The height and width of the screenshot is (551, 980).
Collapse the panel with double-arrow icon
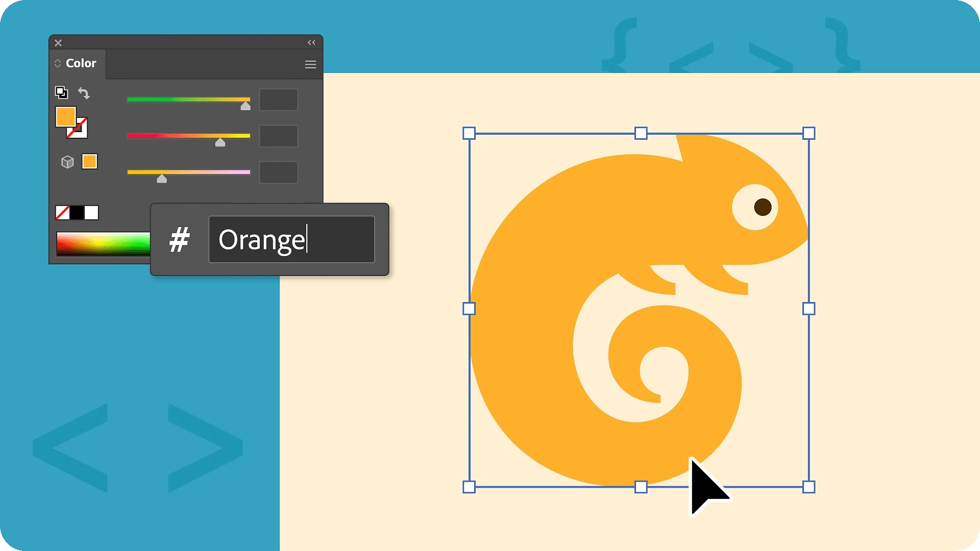[x=311, y=42]
